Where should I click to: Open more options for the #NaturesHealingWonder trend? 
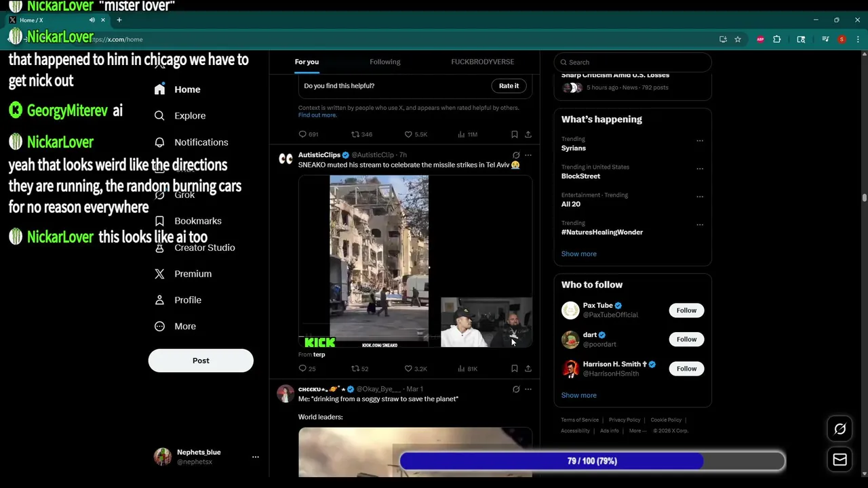coord(700,224)
